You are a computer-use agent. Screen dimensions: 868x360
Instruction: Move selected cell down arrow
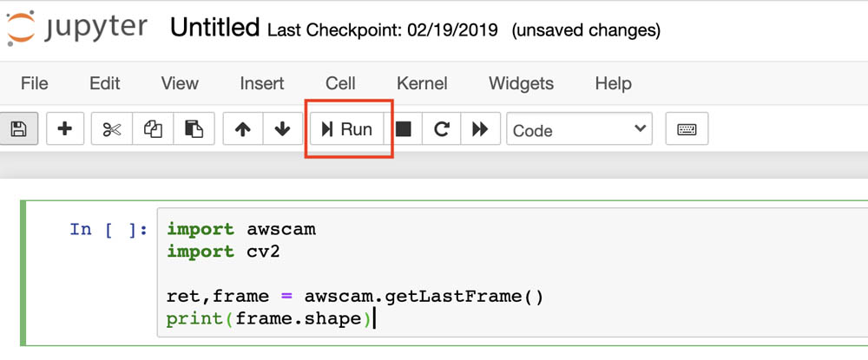click(282, 129)
